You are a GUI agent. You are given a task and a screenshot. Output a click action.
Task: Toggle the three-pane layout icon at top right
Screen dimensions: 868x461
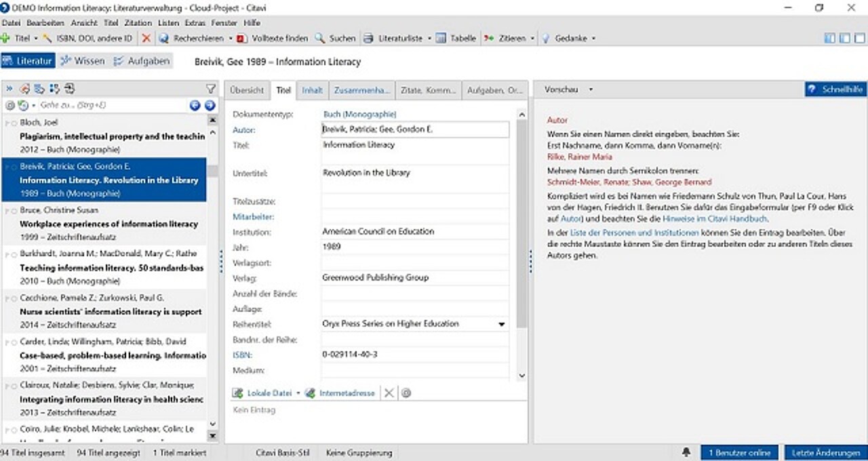[x=829, y=39]
